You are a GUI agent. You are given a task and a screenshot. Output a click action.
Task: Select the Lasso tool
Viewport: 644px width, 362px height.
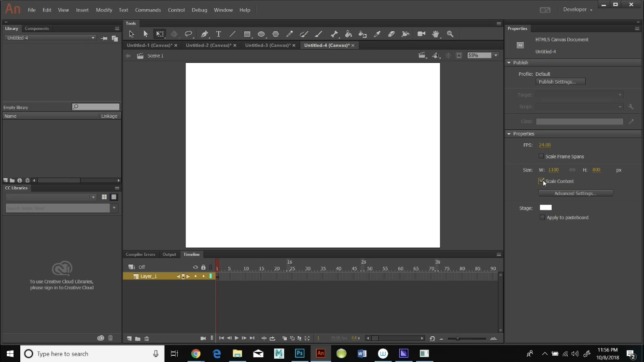click(x=189, y=34)
